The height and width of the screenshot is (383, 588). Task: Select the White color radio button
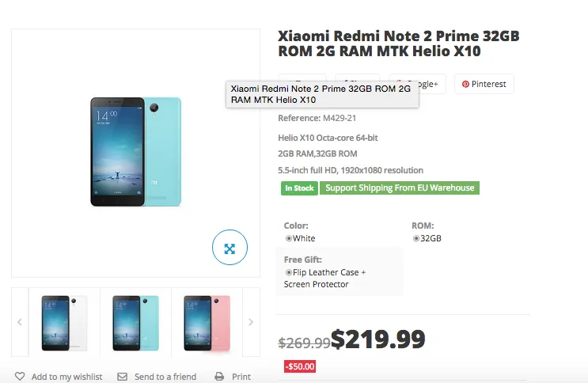click(x=289, y=238)
